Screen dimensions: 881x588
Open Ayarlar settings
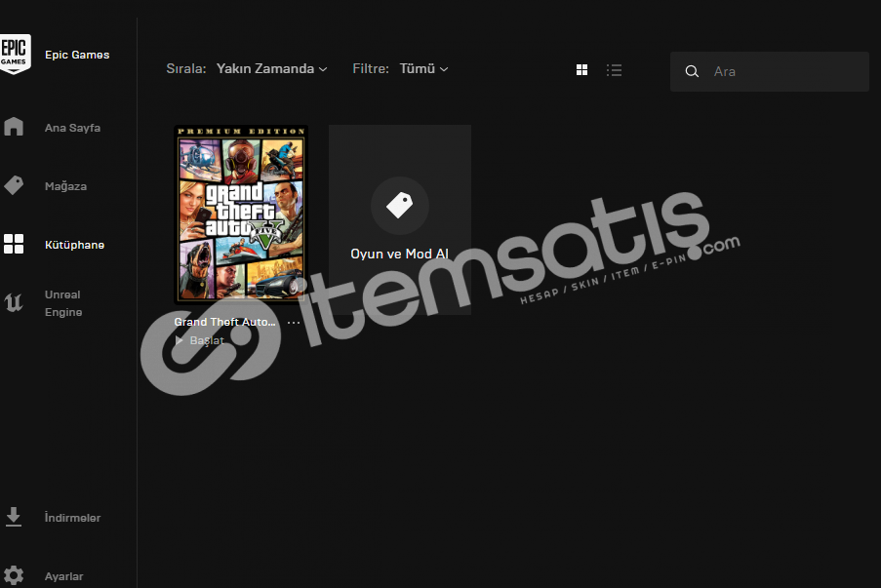point(63,576)
